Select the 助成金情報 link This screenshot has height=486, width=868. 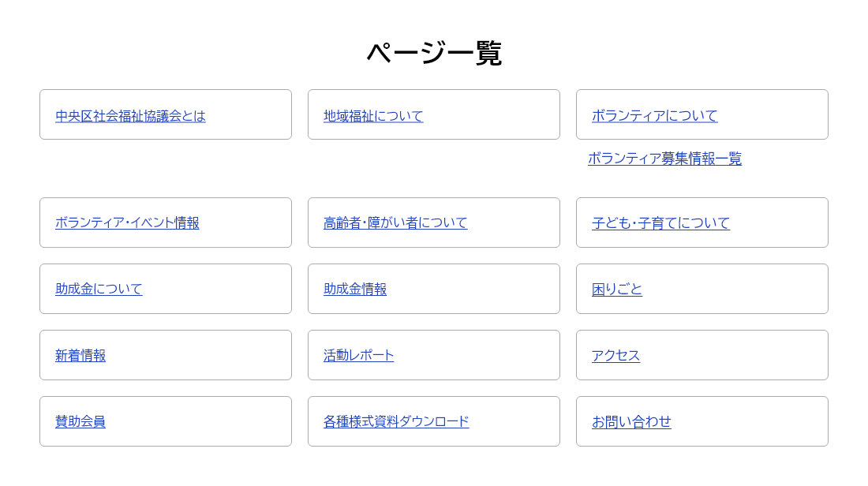coord(355,290)
